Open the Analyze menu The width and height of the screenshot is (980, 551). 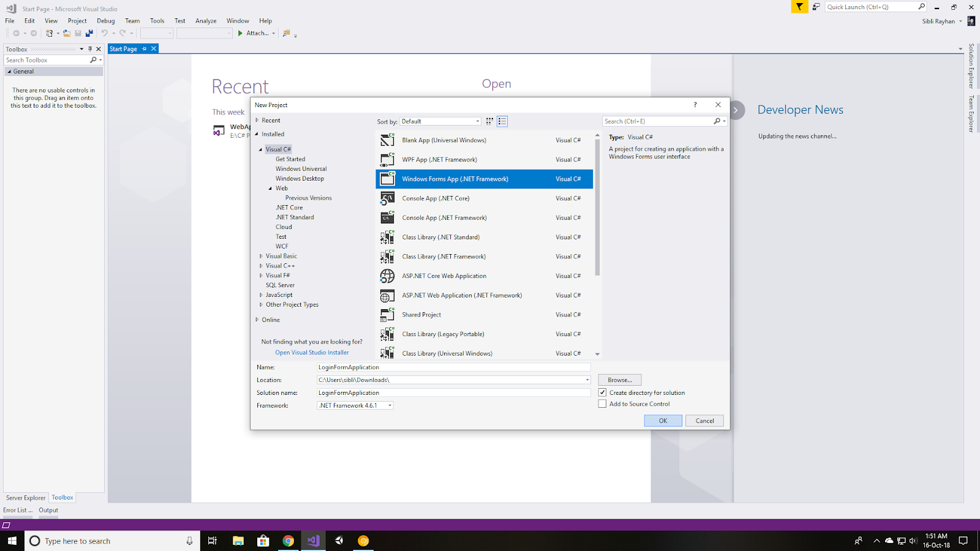[206, 21]
